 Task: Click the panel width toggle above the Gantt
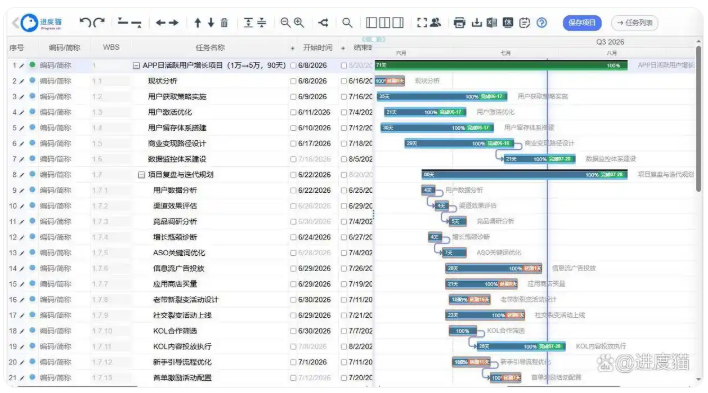coord(373,39)
